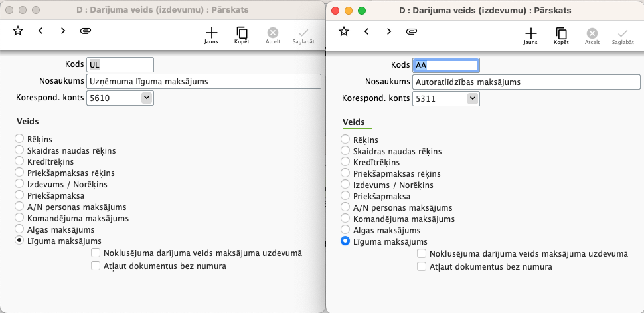The image size is (644, 313).
Task: Create new record with Jauns in right window
Action: pyautogui.click(x=530, y=36)
